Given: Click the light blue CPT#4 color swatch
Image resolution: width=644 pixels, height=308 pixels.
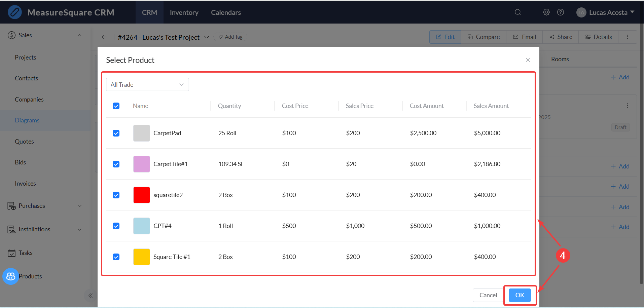Looking at the screenshot, I should click(x=142, y=226).
